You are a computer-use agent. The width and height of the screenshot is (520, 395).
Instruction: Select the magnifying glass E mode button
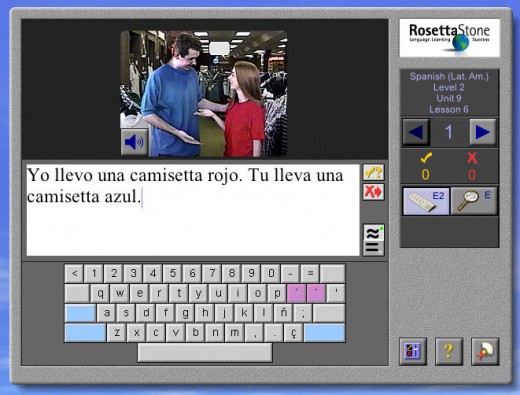click(x=474, y=201)
